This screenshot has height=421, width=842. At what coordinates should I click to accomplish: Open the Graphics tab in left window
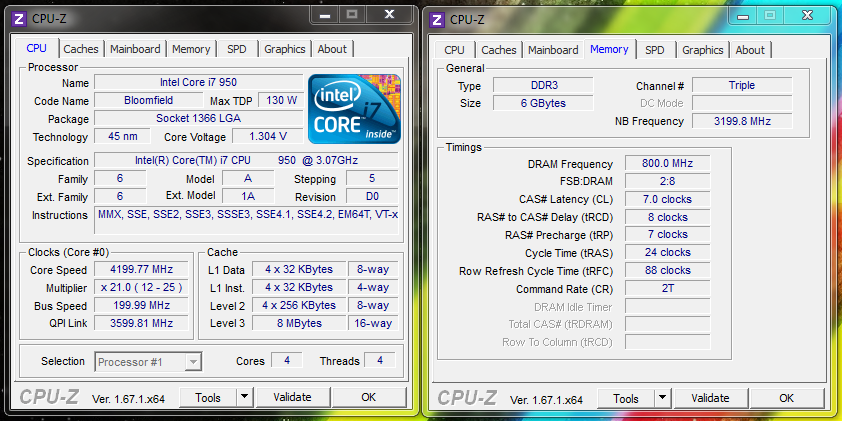[x=285, y=49]
